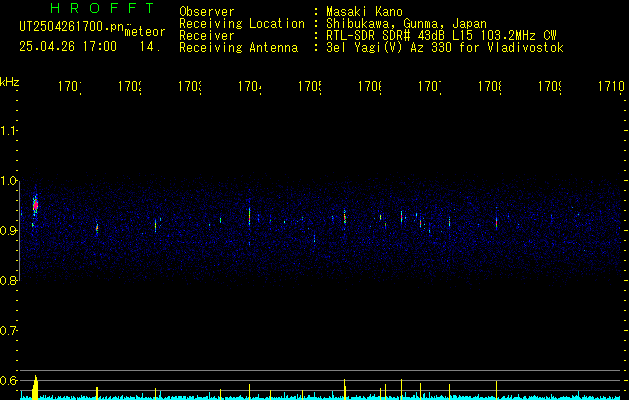This screenshot has width=629, height=400.
Task: Click the Receiving Antenna label
Action: click(x=238, y=48)
